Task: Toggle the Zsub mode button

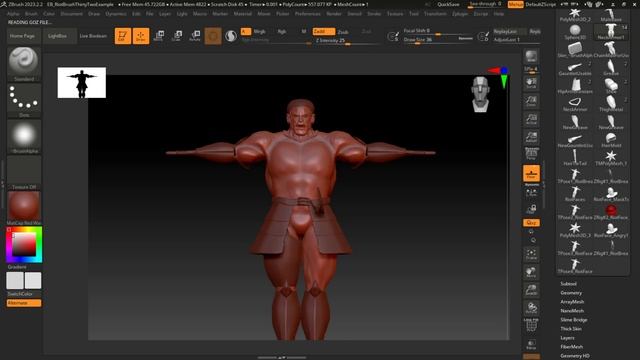Action: 343,31
